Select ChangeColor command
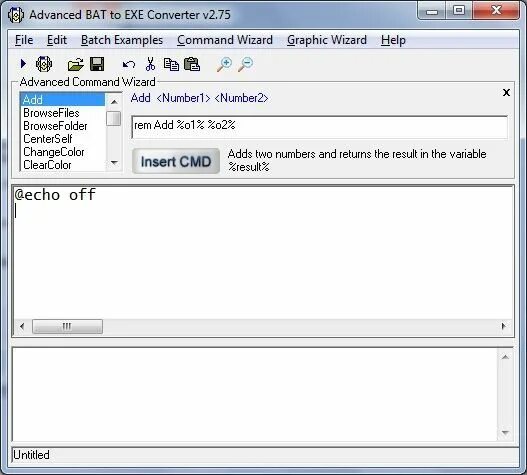The height and width of the screenshot is (475, 527). pos(63,152)
